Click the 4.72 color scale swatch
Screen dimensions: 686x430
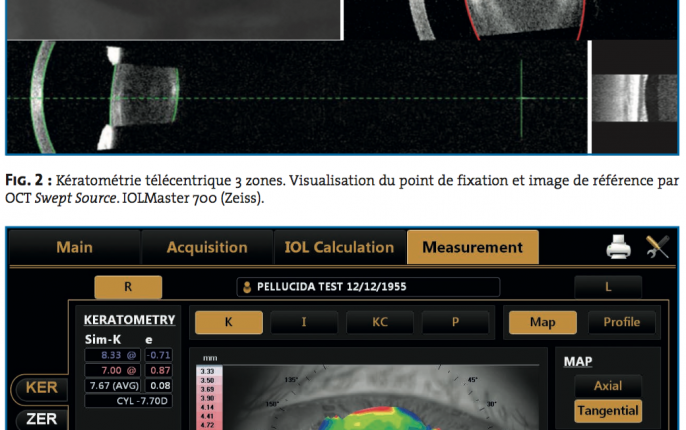tap(209, 425)
